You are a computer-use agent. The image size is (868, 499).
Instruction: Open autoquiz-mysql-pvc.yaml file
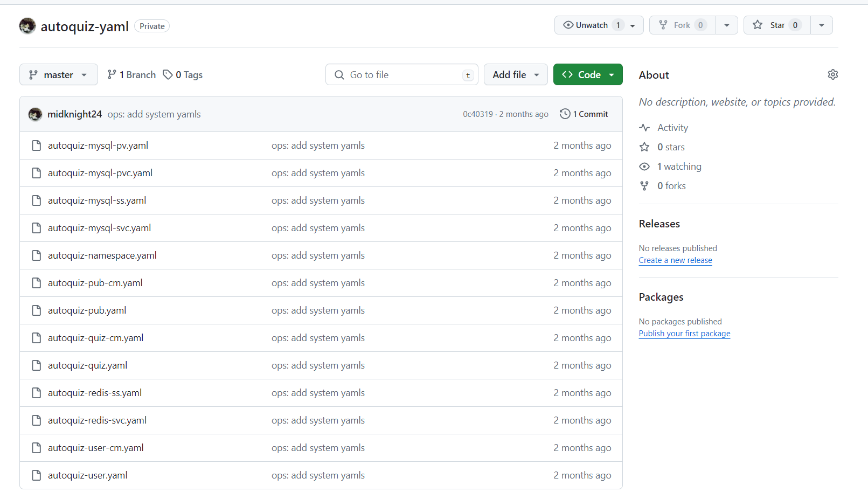pyautogui.click(x=100, y=173)
